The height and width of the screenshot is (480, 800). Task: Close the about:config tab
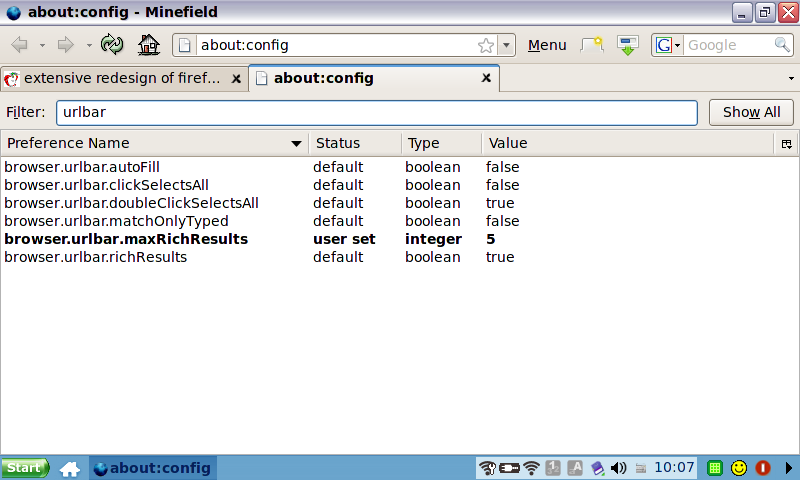click(x=486, y=78)
